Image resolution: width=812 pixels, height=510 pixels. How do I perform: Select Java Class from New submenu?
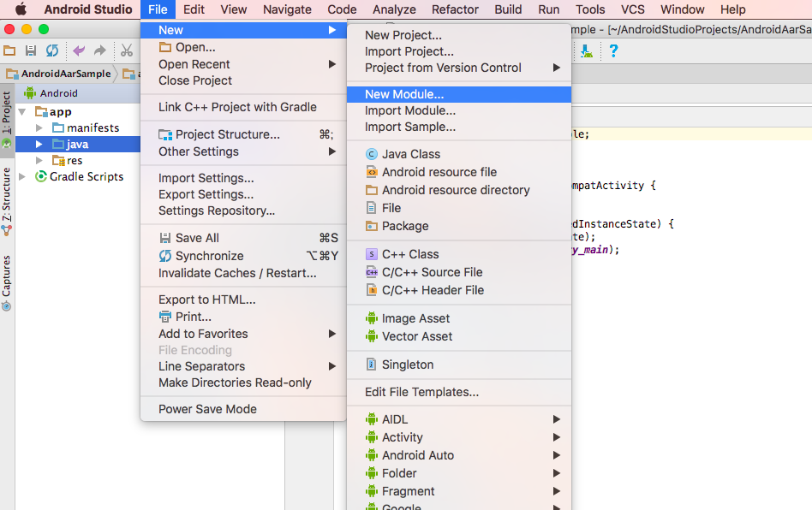[459, 154]
